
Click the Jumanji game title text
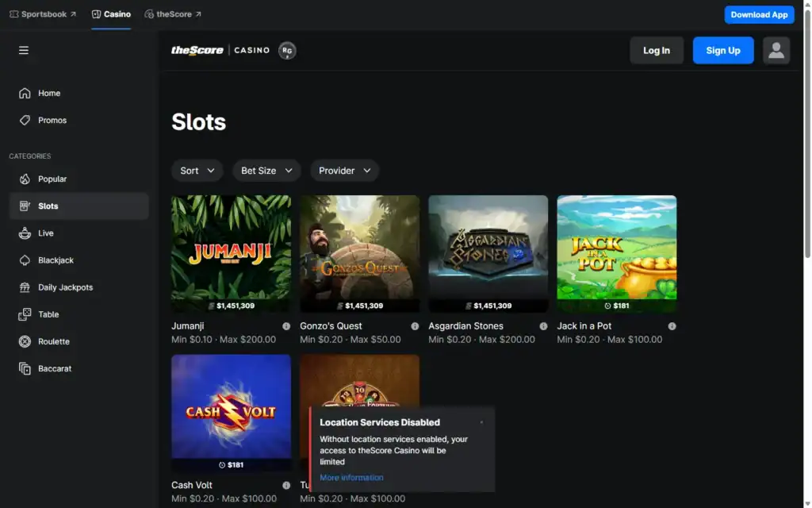[187, 326]
